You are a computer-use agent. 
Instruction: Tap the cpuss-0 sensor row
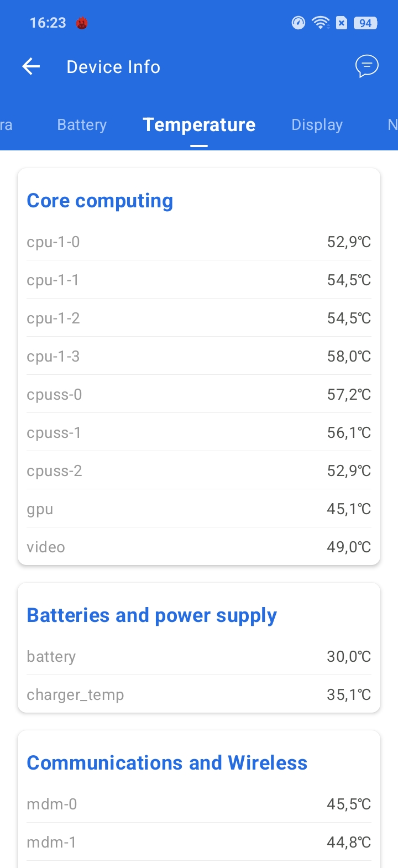pos(199,395)
